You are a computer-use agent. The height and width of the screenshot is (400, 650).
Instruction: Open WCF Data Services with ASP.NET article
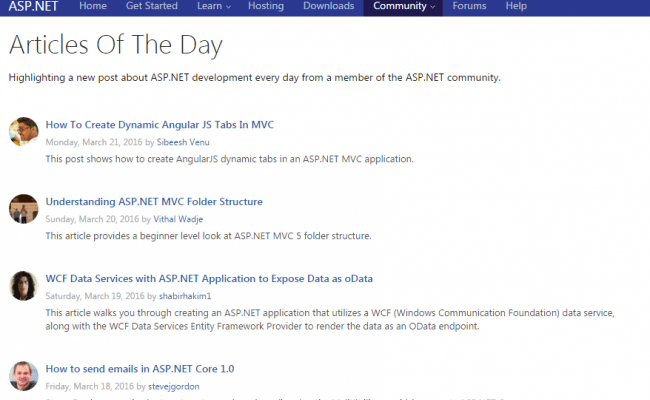[209, 279]
